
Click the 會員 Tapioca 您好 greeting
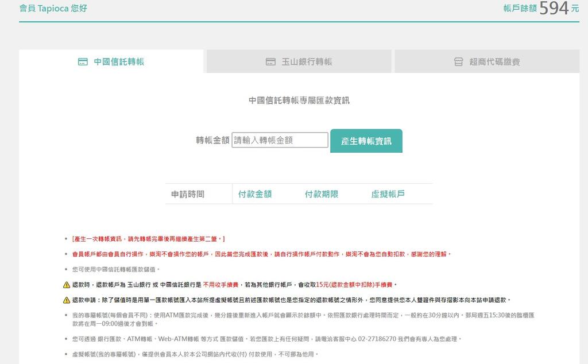pyautogui.click(x=53, y=8)
